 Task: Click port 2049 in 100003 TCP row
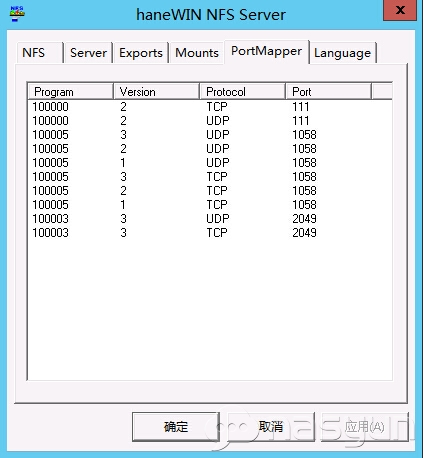click(x=304, y=233)
